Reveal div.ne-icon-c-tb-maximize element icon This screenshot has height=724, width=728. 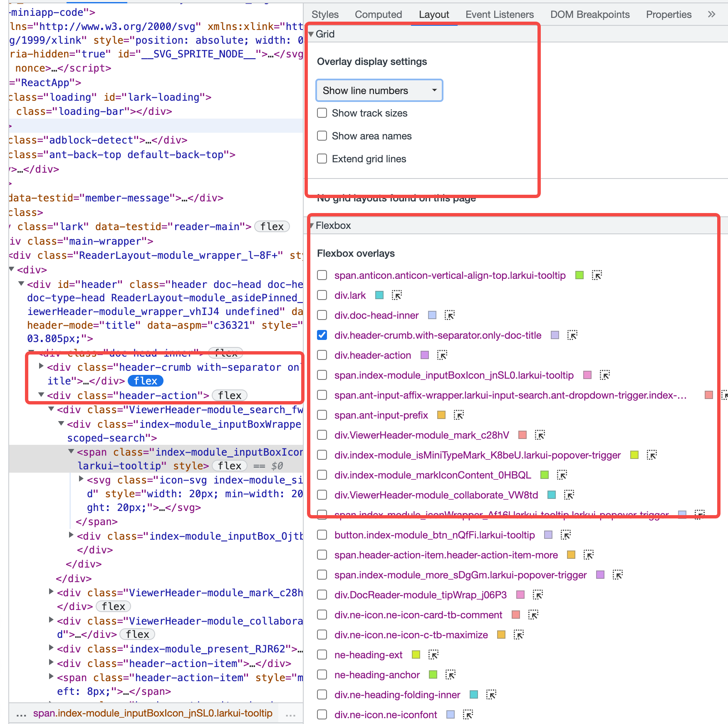point(519,635)
